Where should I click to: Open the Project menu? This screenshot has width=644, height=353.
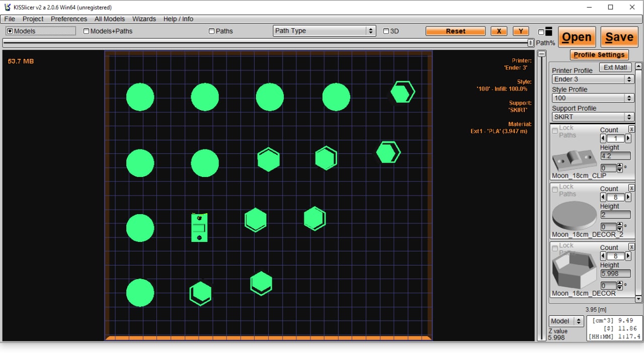pos(33,19)
